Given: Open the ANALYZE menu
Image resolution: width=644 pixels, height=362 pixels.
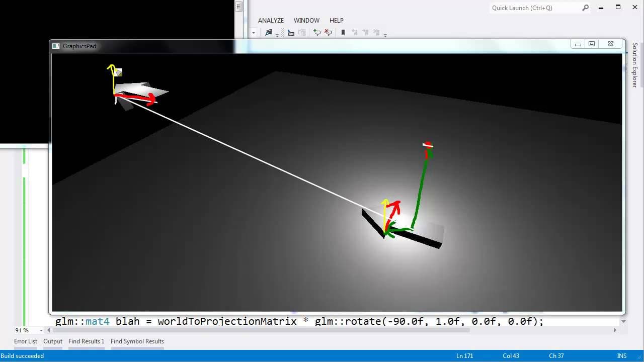Looking at the screenshot, I should 271,21.
